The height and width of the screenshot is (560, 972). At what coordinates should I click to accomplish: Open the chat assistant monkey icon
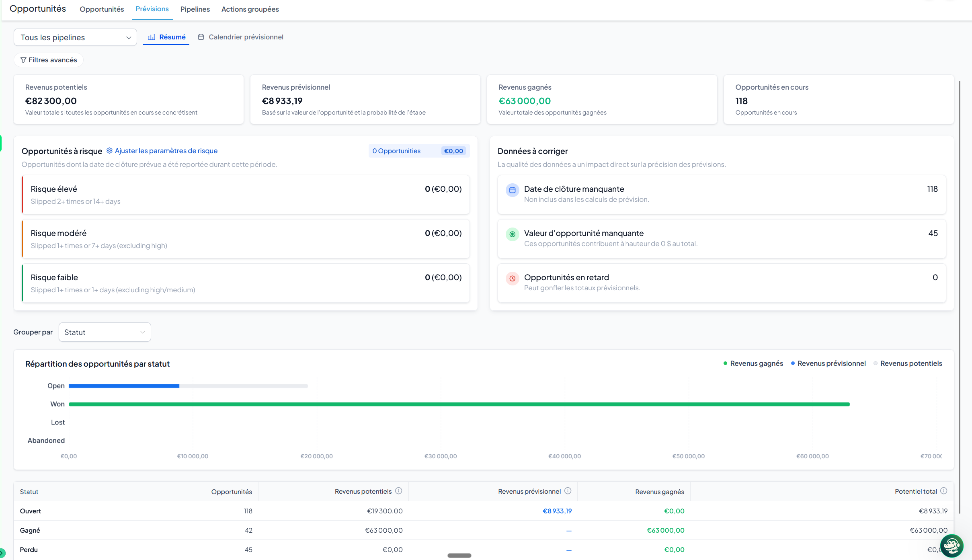click(951, 546)
